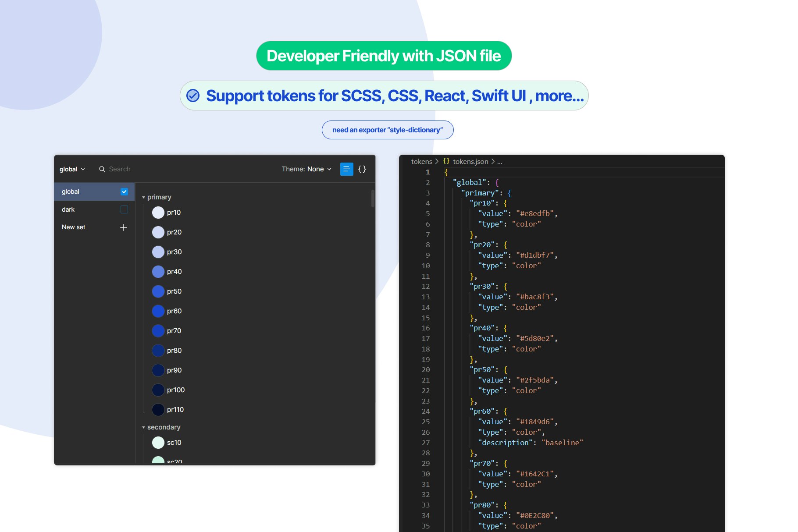Screen dimensions: 798x532
Task: Click the "primary" key in code
Action: click(x=480, y=193)
